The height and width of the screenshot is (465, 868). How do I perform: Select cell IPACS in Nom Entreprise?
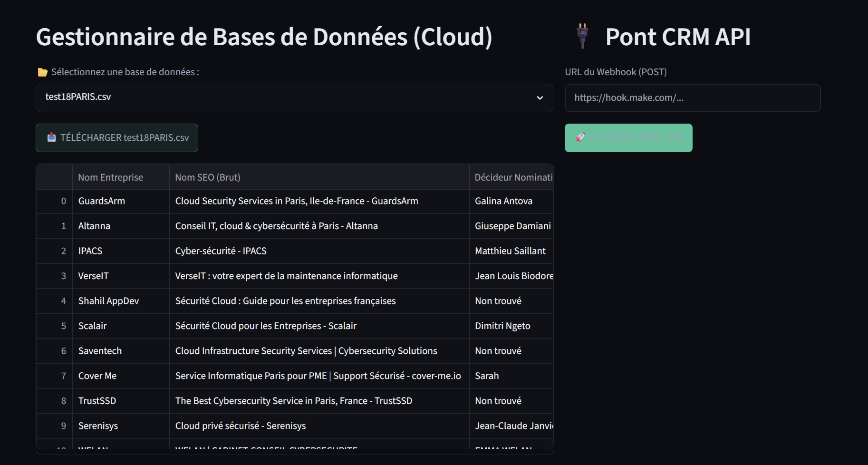pyautogui.click(x=121, y=251)
